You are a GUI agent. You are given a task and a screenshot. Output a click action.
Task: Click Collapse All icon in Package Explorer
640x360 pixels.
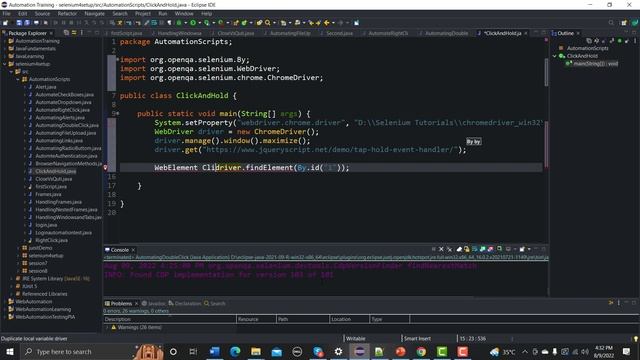coord(66,33)
